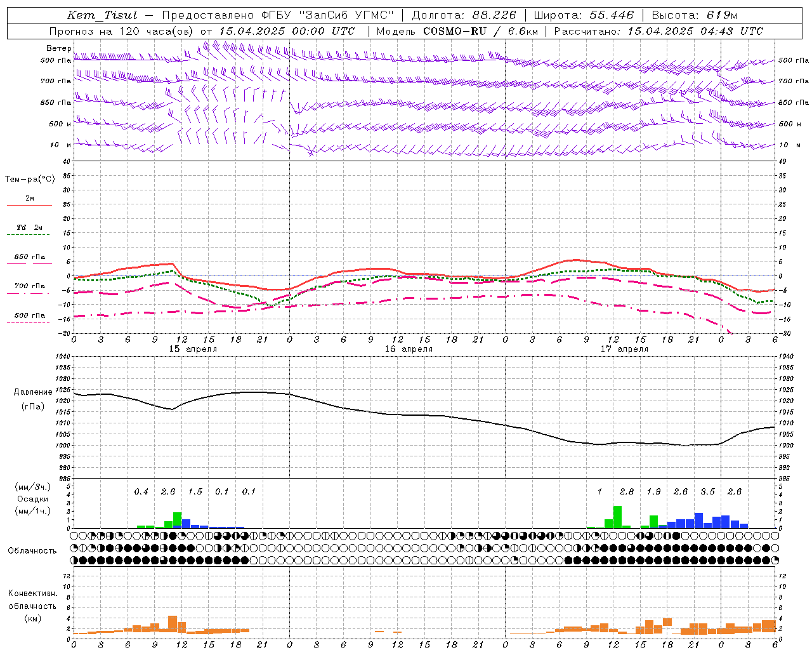Click the 3.5 three-hour precipitation total
This screenshot has height=650, width=812.
(707, 492)
